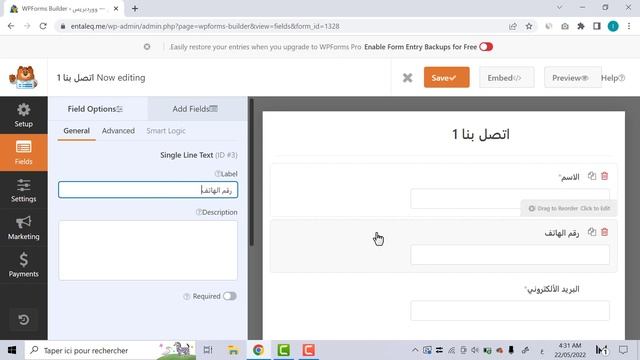Click the Description textarea

148,251
